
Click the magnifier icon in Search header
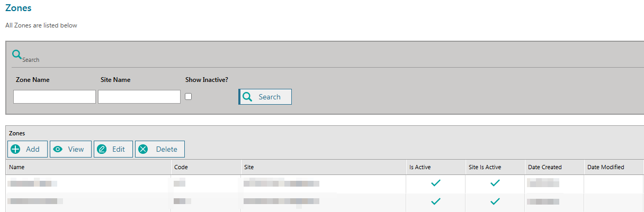(x=17, y=54)
